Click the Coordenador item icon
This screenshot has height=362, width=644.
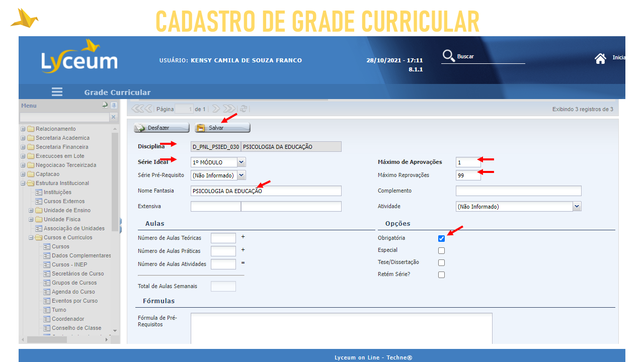[x=47, y=319]
